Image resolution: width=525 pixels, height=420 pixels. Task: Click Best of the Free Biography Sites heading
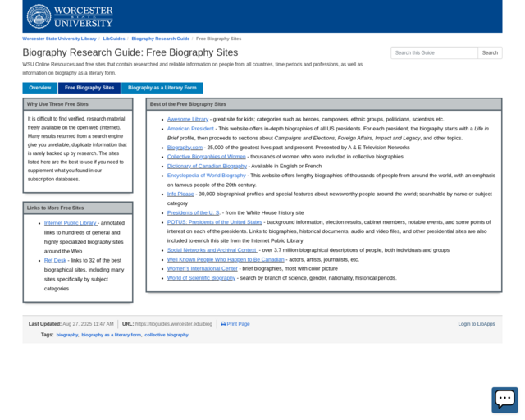point(188,104)
